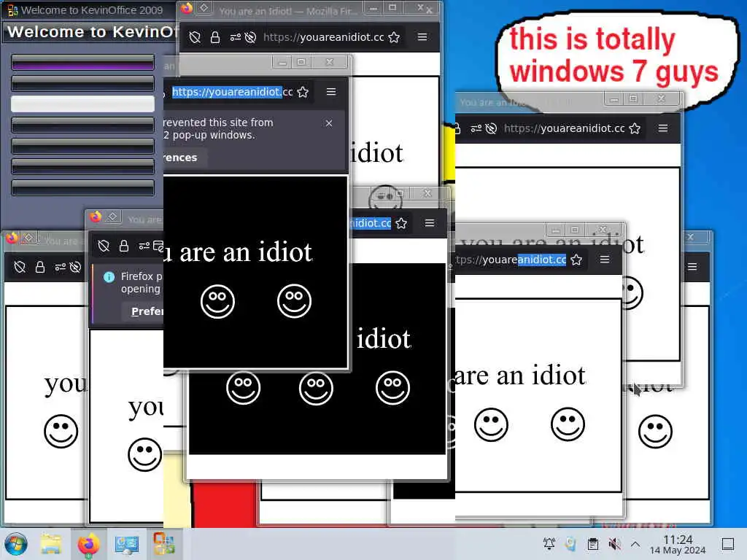This screenshot has height=560, width=747.
Task: Open the Windows 7 style Start button
Action: coord(16,544)
